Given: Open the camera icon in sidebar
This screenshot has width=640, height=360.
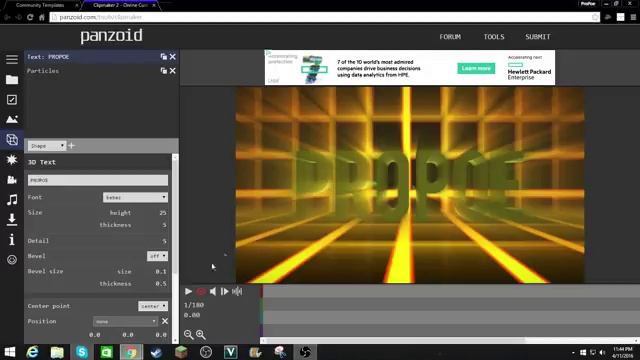Looking at the screenshot, I should click(12, 179).
